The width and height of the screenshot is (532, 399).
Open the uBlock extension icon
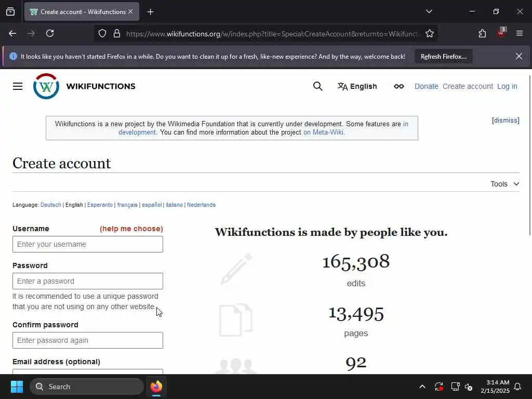(501, 33)
